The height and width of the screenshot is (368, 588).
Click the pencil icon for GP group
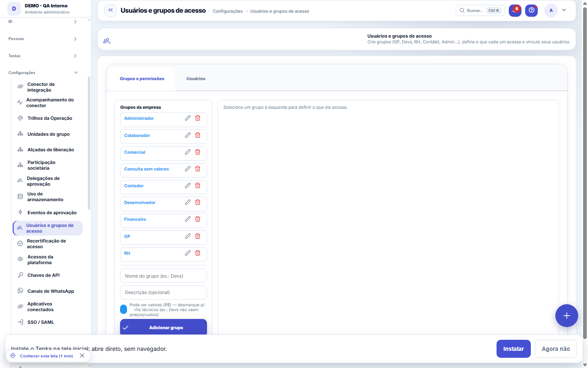tap(188, 236)
